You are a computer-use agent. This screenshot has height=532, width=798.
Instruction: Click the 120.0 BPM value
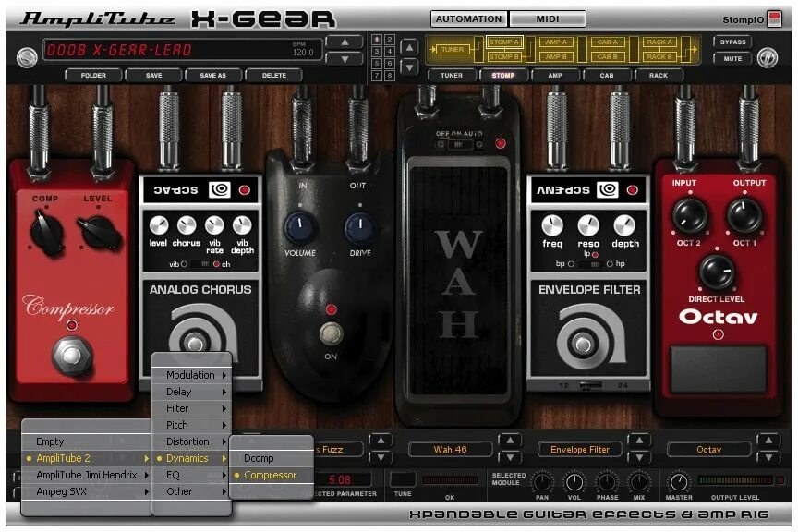click(303, 53)
